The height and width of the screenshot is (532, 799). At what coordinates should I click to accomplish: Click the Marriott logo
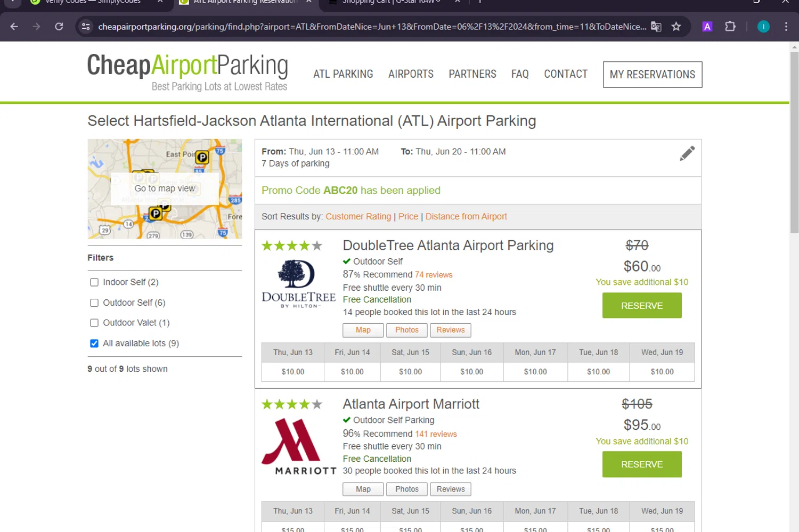299,447
